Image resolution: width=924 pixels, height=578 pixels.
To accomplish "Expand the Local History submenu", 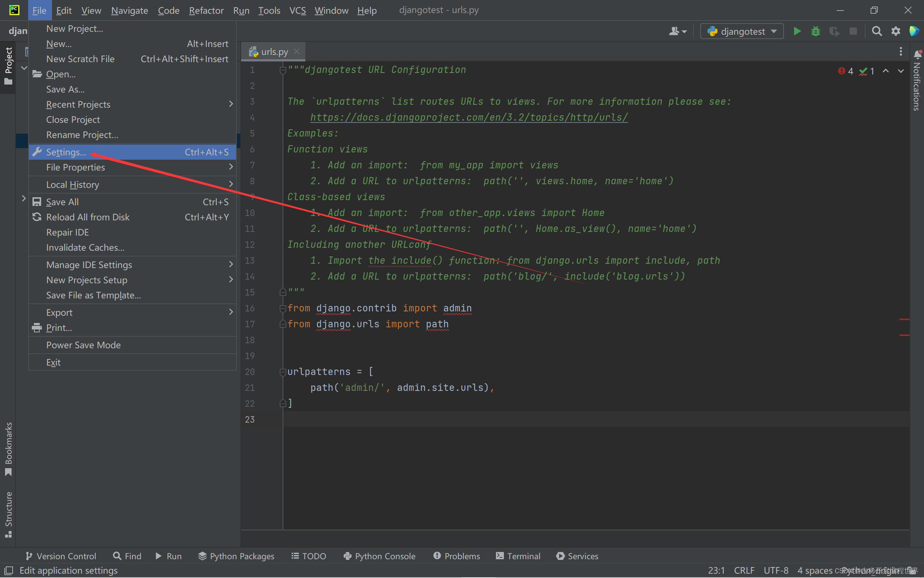I will click(132, 185).
